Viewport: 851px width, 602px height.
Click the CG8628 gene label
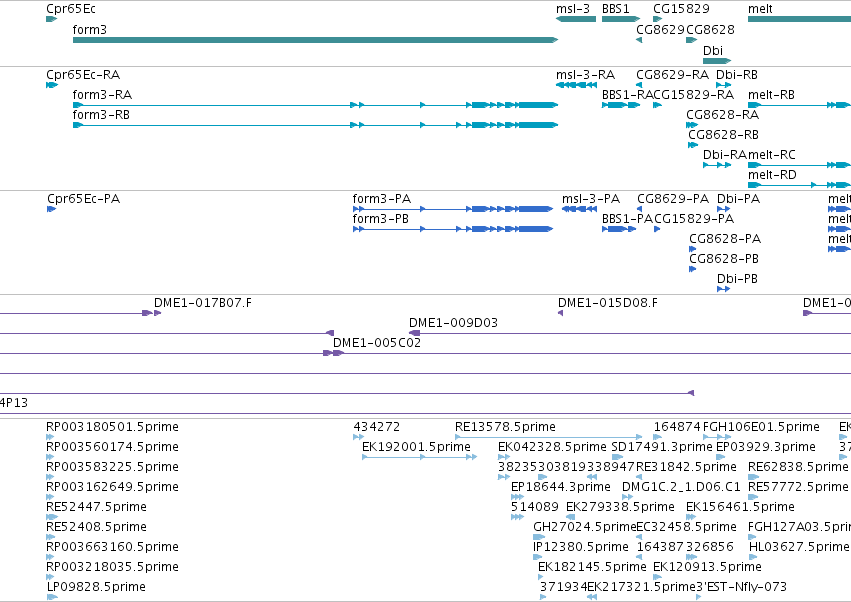pos(710,30)
